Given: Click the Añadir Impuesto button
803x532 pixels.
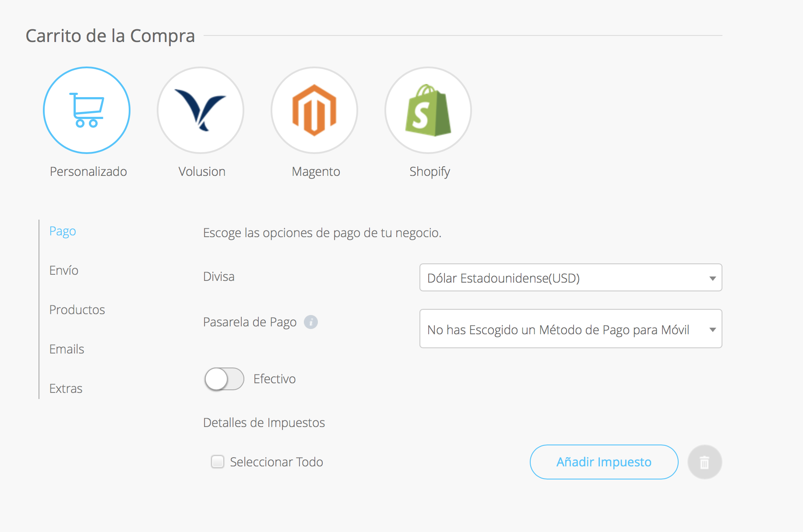Looking at the screenshot, I should (x=604, y=462).
